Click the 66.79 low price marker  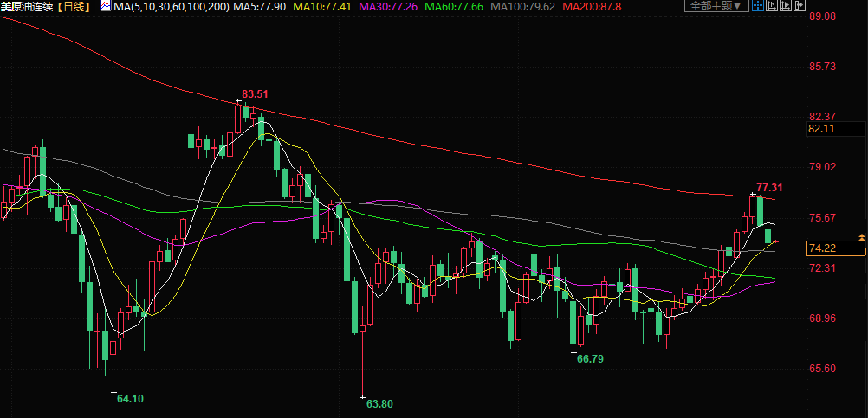tap(590, 359)
